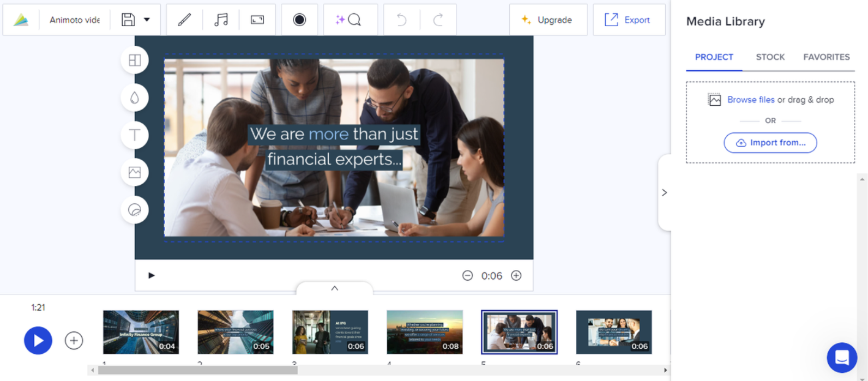Increase block duration with plus icon
The height and width of the screenshot is (381, 868).
pos(516,276)
